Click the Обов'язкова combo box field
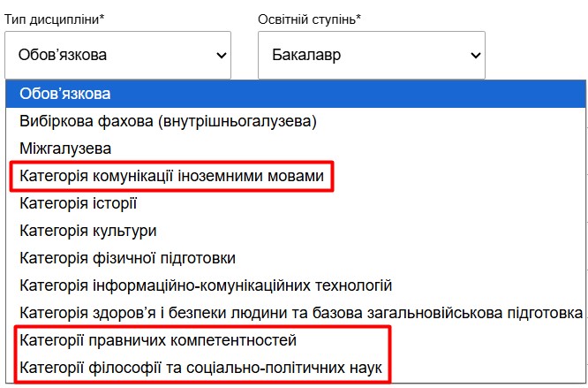 click(x=106, y=56)
